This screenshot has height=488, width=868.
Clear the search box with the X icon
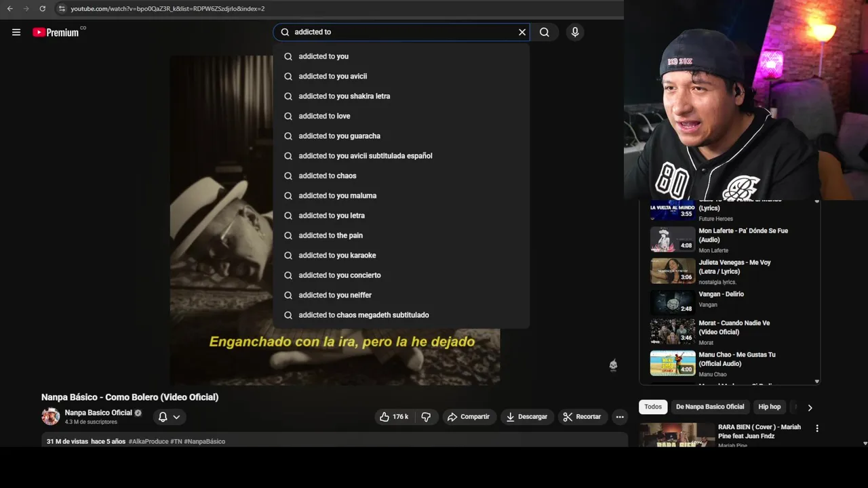click(522, 32)
